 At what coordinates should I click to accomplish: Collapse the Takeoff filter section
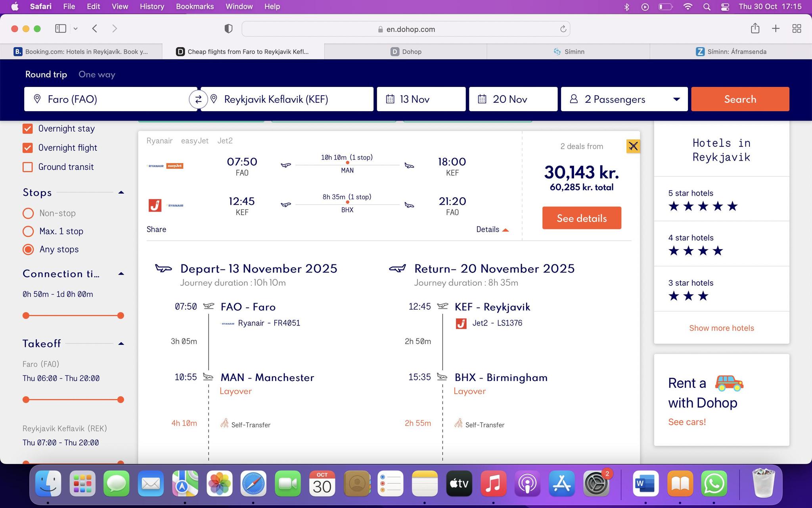[121, 344]
